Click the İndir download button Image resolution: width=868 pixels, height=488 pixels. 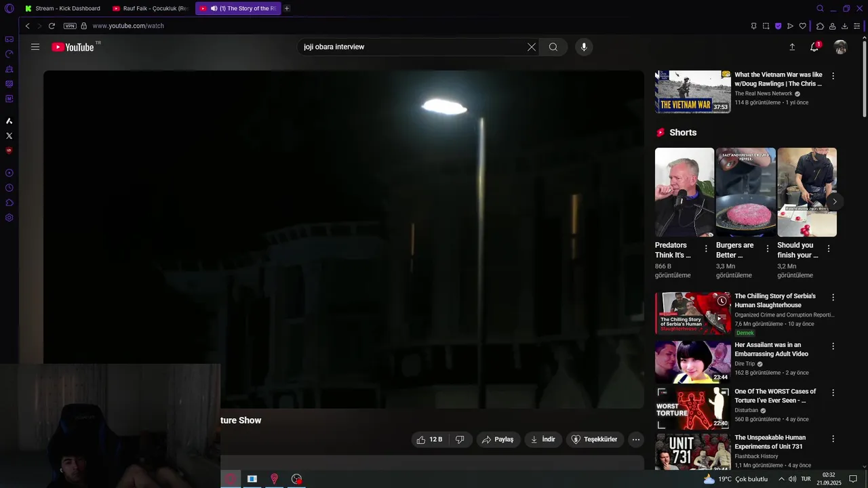coord(542,439)
